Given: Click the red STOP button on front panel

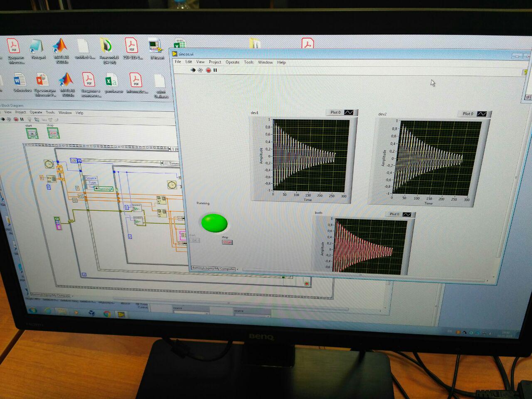Looking at the screenshot, I should [x=227, y=242].
